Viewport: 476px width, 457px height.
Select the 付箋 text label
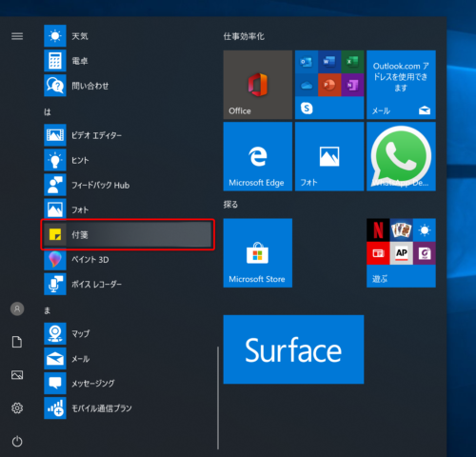[x=80, y=235]
